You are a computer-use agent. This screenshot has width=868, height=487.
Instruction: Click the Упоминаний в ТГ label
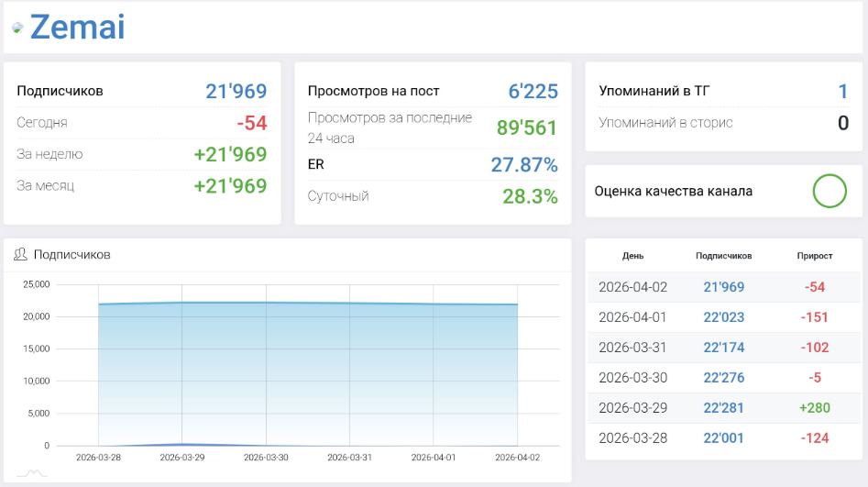click(654, 91)
